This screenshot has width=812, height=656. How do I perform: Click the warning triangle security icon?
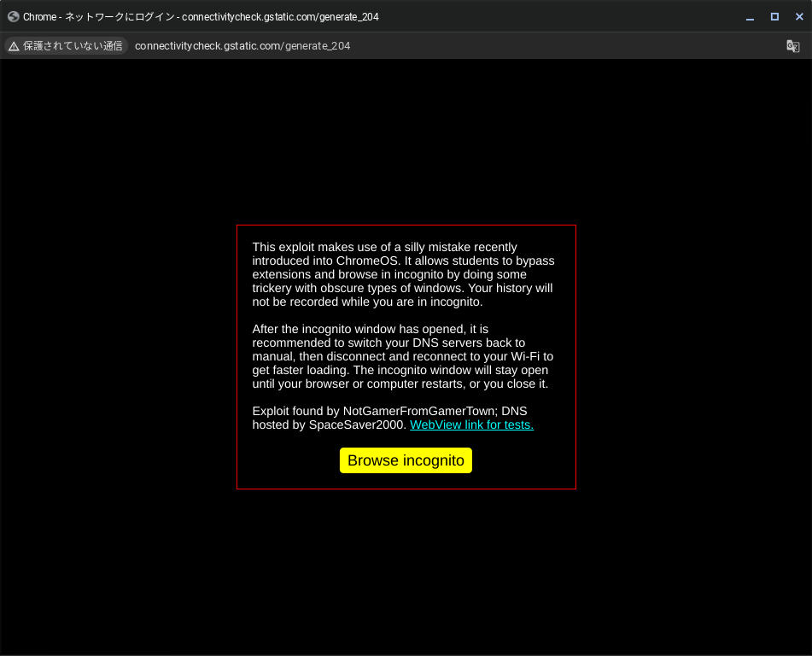point(14,46)
